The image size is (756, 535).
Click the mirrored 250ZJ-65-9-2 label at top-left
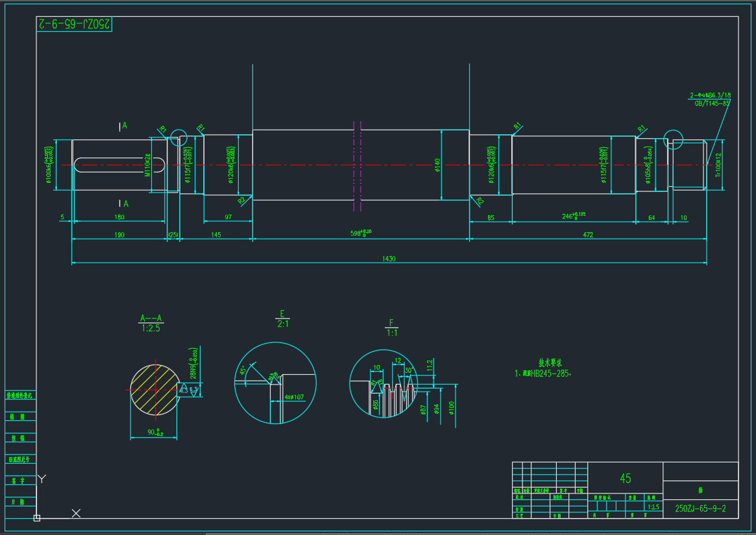[x=75, y=23]
